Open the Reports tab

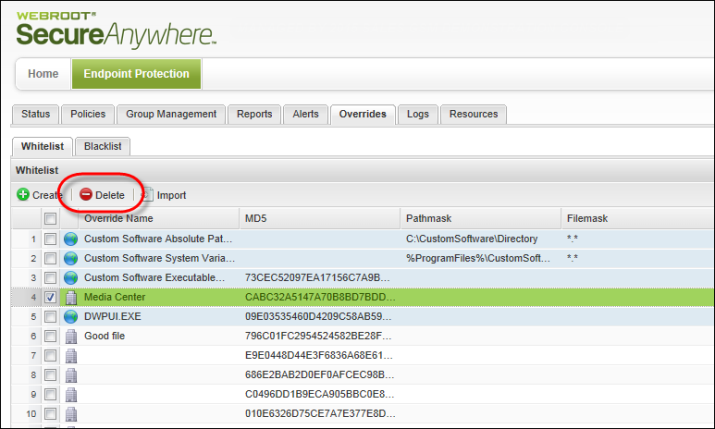click(x=254, y=114)
